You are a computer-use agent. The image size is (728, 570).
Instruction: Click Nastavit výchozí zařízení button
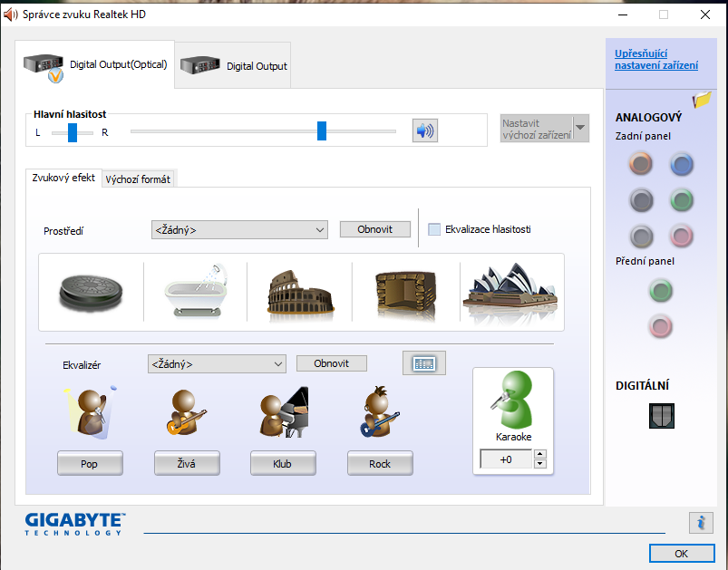pyautogui.click(x=537, y=129)
